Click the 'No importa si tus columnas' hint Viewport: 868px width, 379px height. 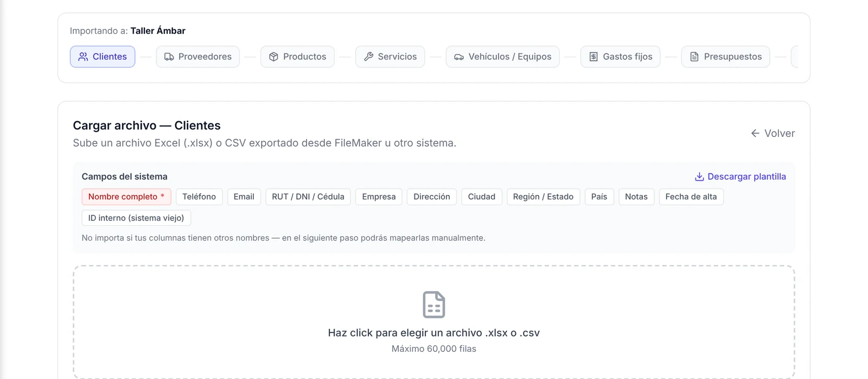(x=283, y=238)
